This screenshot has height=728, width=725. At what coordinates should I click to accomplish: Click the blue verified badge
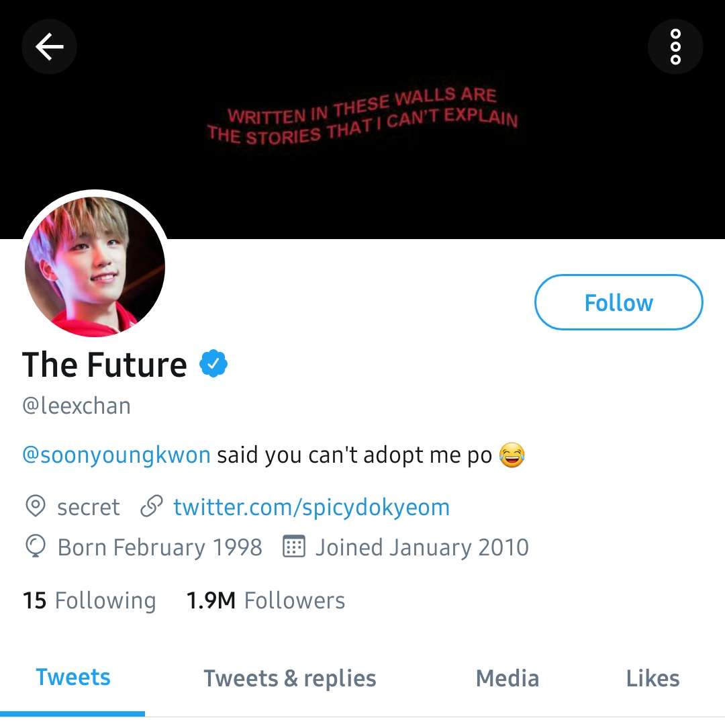tap(213, 363)
